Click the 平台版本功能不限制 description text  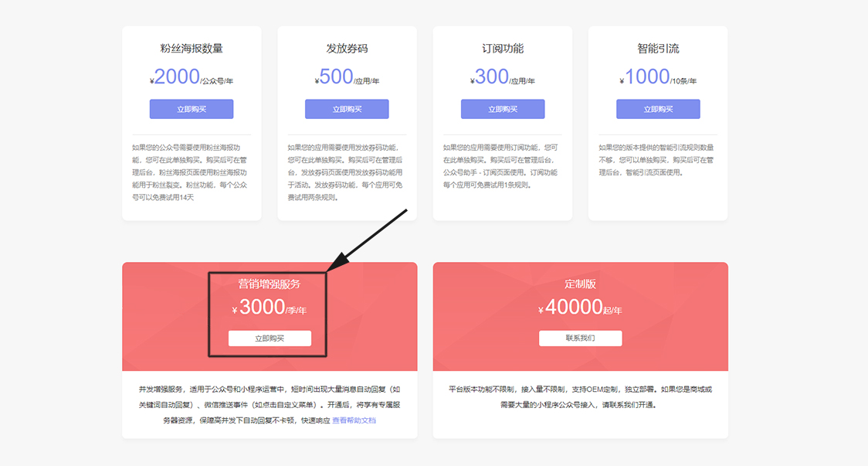pos(581,397)
